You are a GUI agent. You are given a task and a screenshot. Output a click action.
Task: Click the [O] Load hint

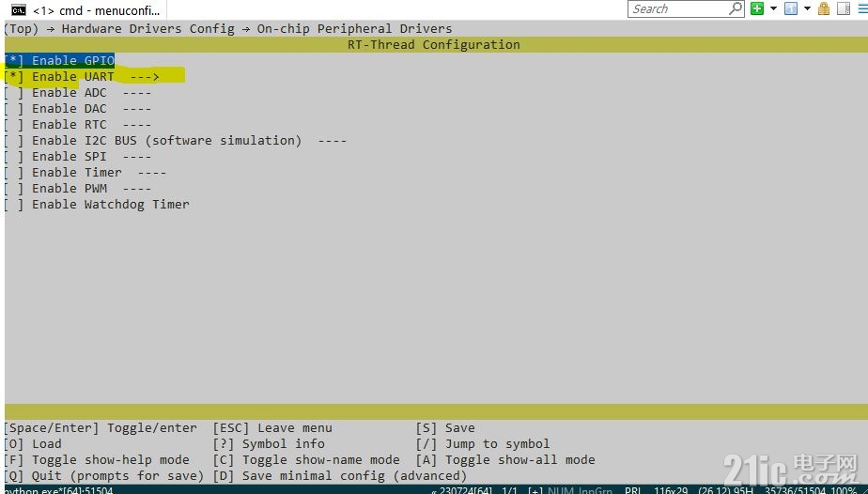33,444
